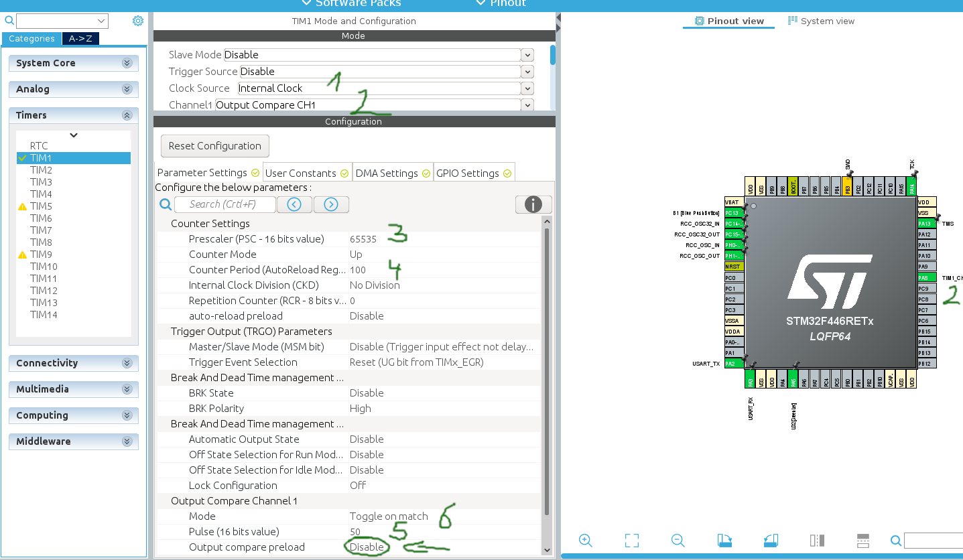Focus the parameter search field

(225, 204)
